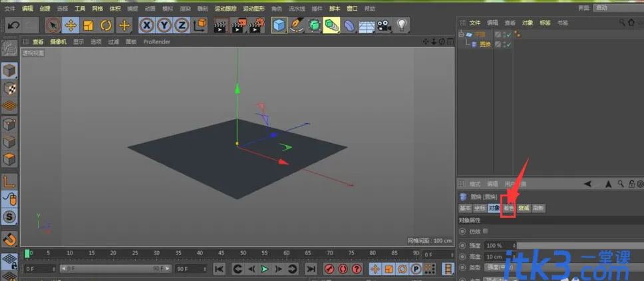This screenshot has height=281, width=644.
Task: Click the 90 F end frame field
Action: coord(192,268)
